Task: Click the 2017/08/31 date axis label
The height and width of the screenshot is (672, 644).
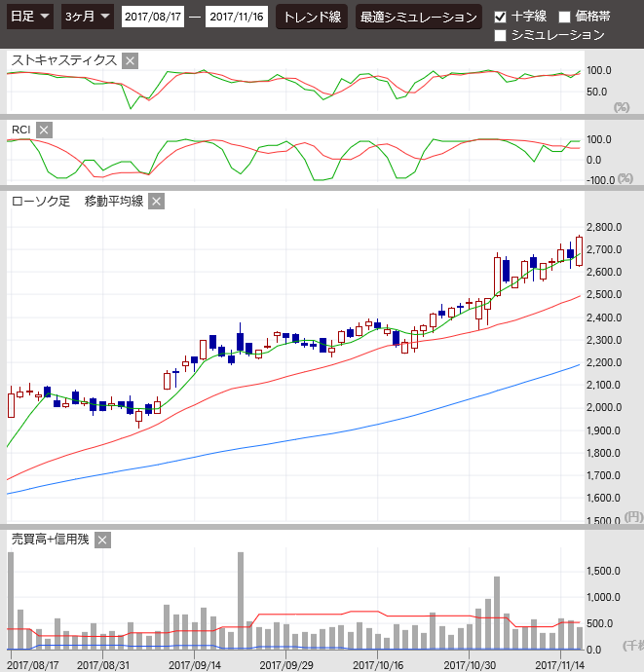Action: 102,664
